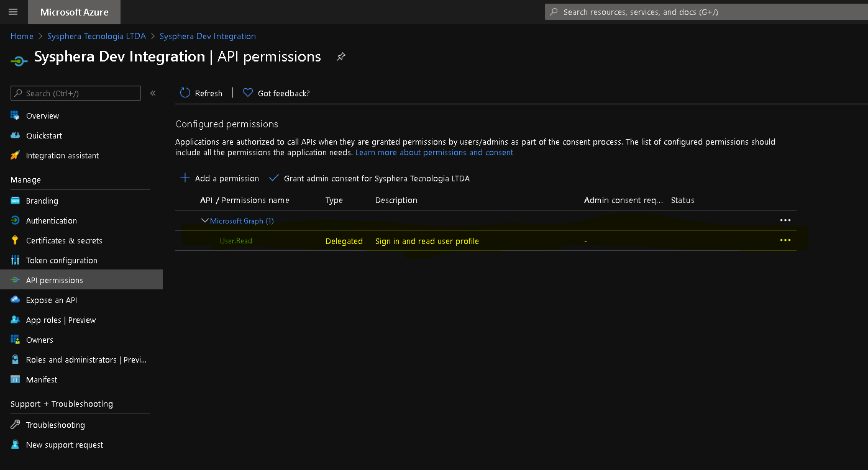Open Learn more about permissions and consent
The width and height of the screenshot is (868, 470).
434,152
